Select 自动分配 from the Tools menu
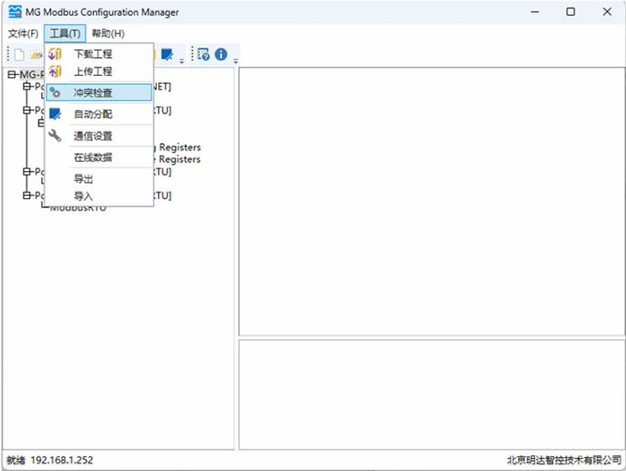626x471 pixels. click(93, 114)
